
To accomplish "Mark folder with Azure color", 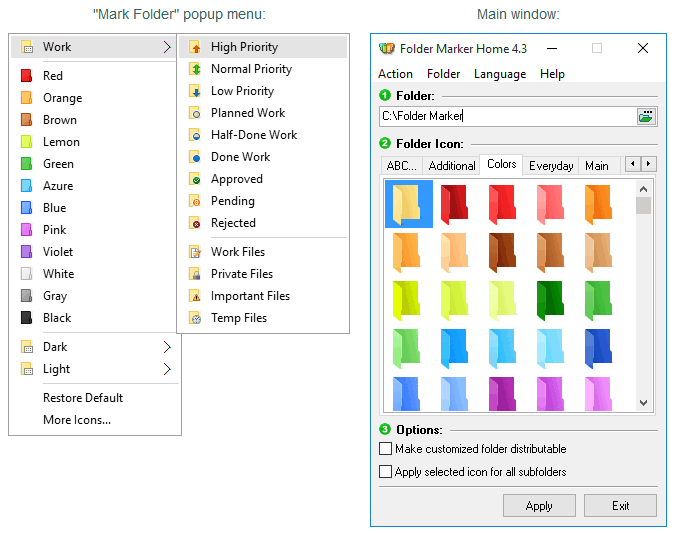I will coord(94,186).
